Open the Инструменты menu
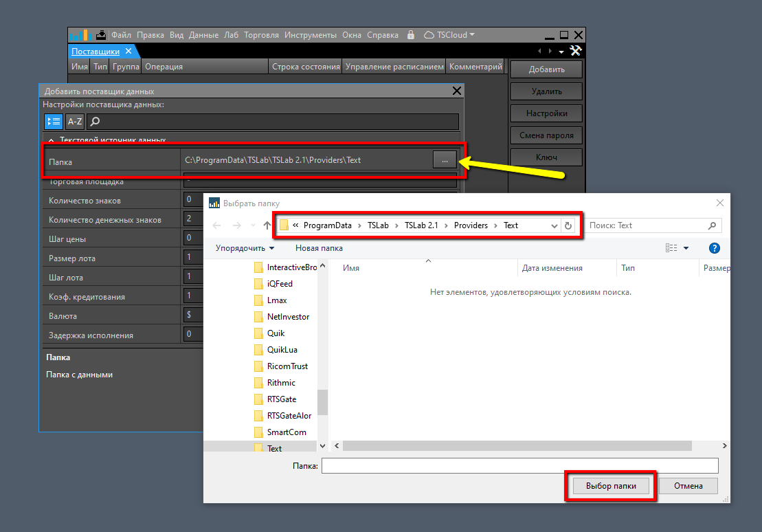The image size is (762, 532). click(x=311, y=35)
